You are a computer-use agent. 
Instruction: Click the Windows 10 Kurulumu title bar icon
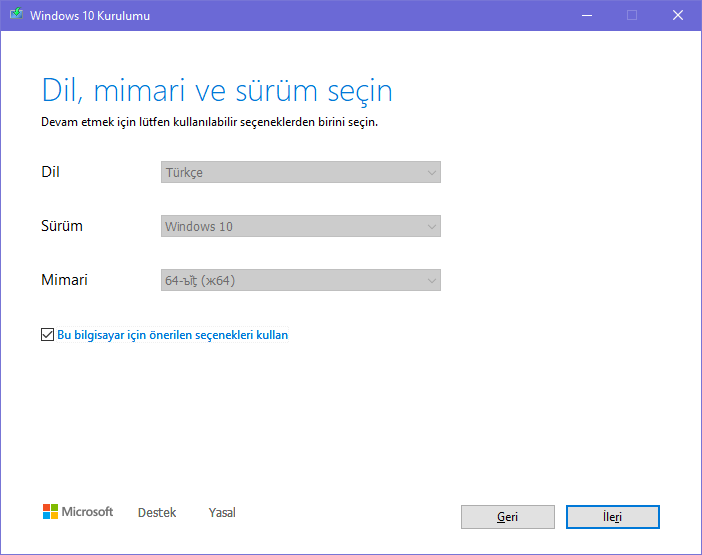tap(16, 14)
